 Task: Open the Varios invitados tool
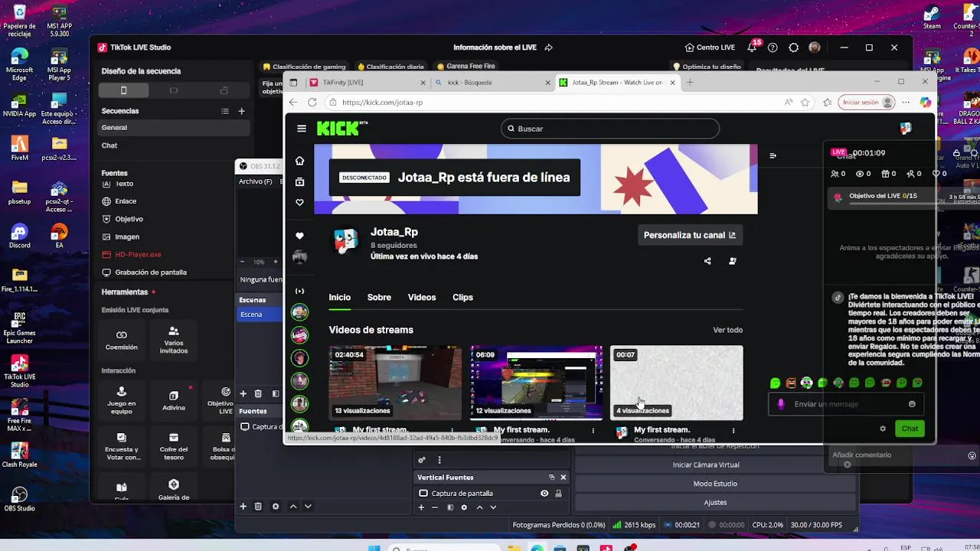point(174,340)
